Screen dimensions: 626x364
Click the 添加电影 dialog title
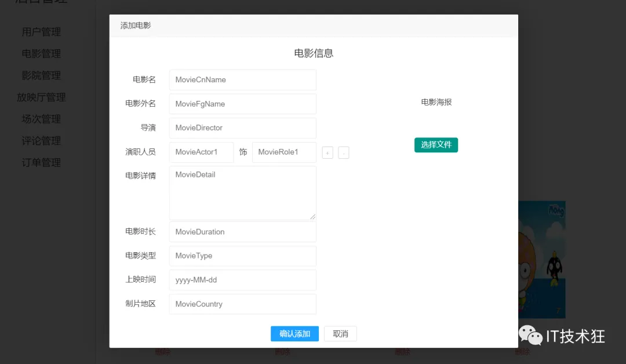click(x=136, y=26)
